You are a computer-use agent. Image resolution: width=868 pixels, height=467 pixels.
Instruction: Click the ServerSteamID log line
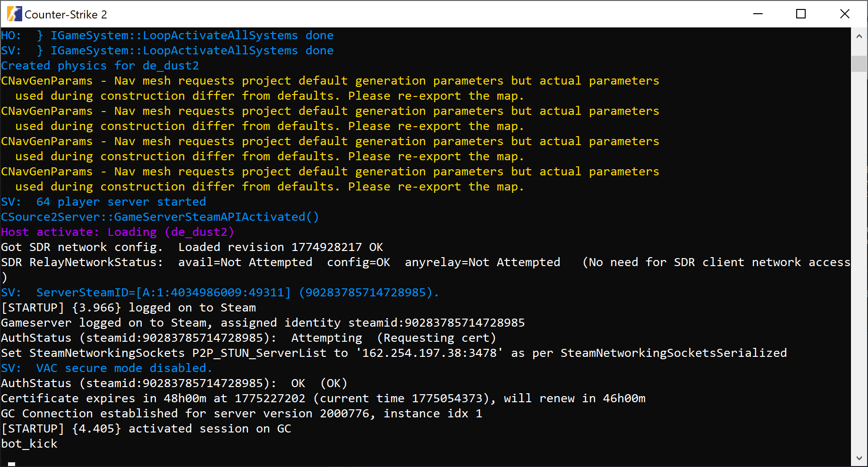pos(220,293)
